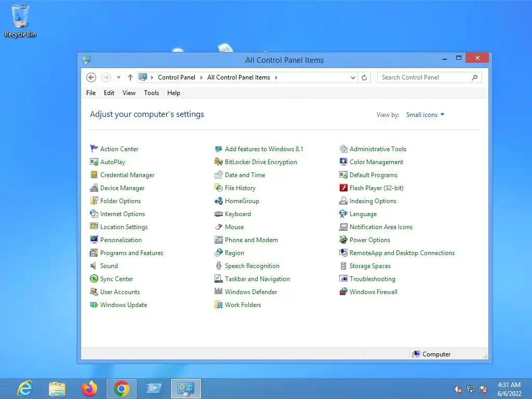
Task: Open the File menu
Action: coord(91,93)
